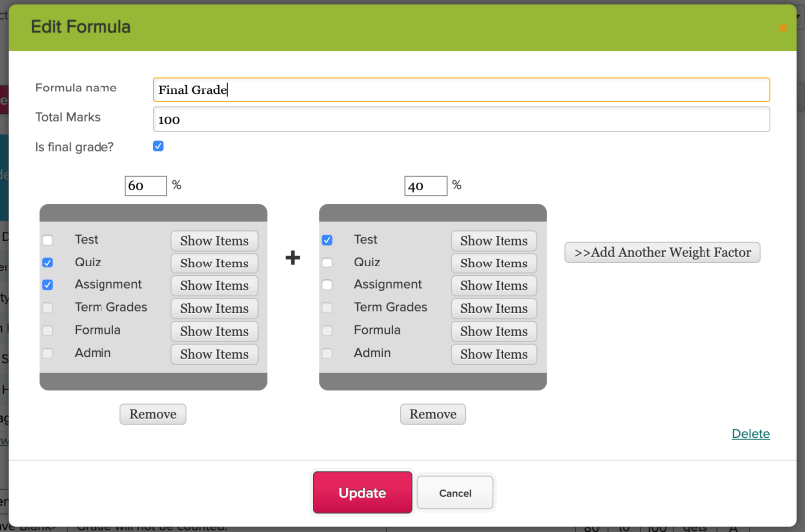Select the 60 percent weight field
This screenshot has width=805, height=532.
[x=145, y=186]
